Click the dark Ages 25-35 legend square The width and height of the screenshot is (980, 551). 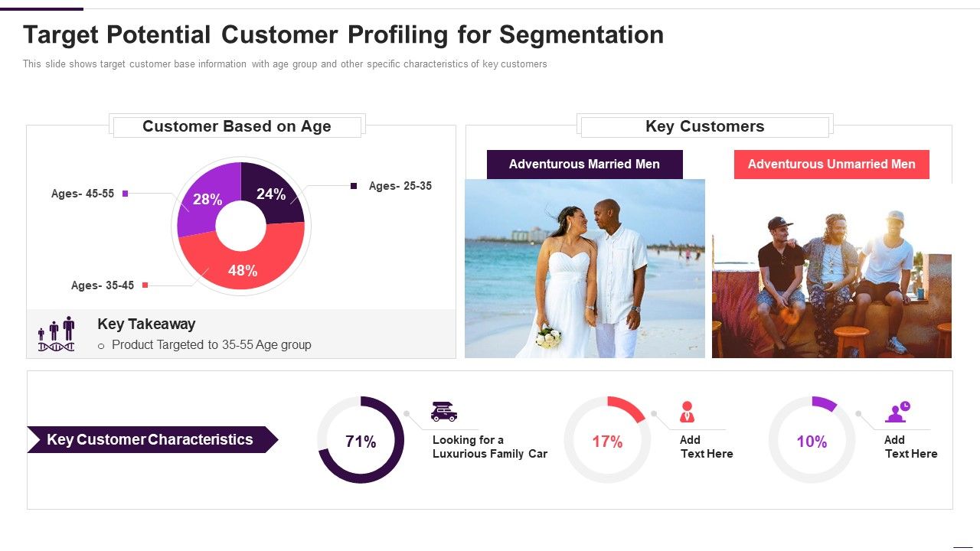(x=354, y=186)
